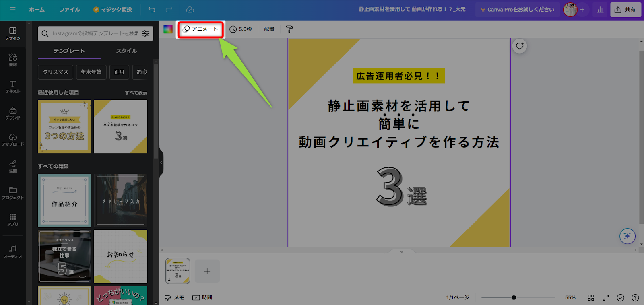Open the メモ notes panel
The width and height of the screenshot is (644, 305).
[174, 298]
